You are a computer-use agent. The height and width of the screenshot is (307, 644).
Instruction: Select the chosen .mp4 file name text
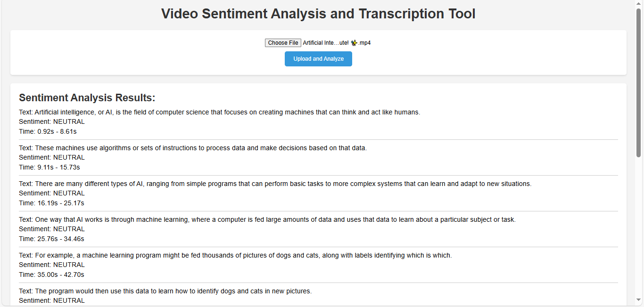pyautogui.click(x=336, y=43)
